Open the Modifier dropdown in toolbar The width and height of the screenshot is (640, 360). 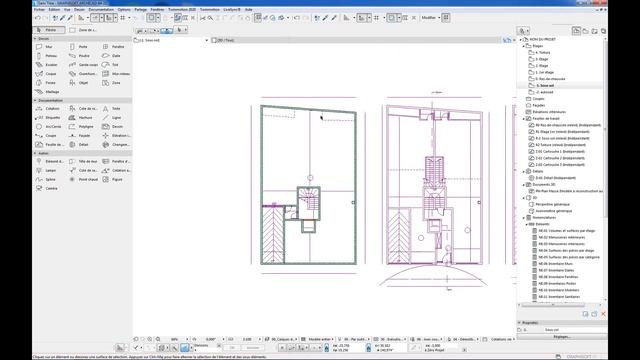coord(431,18)
